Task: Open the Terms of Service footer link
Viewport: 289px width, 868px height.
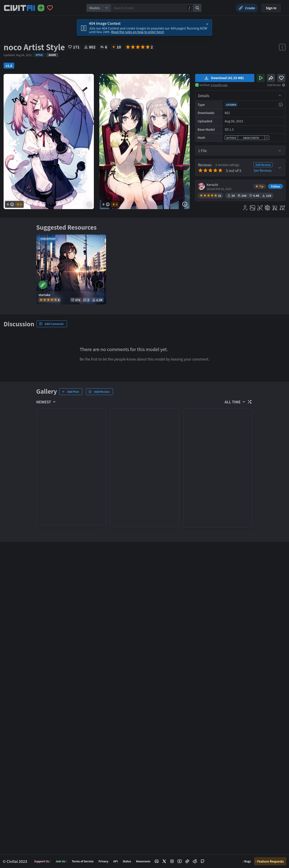Action: click(x=82, y=861)
